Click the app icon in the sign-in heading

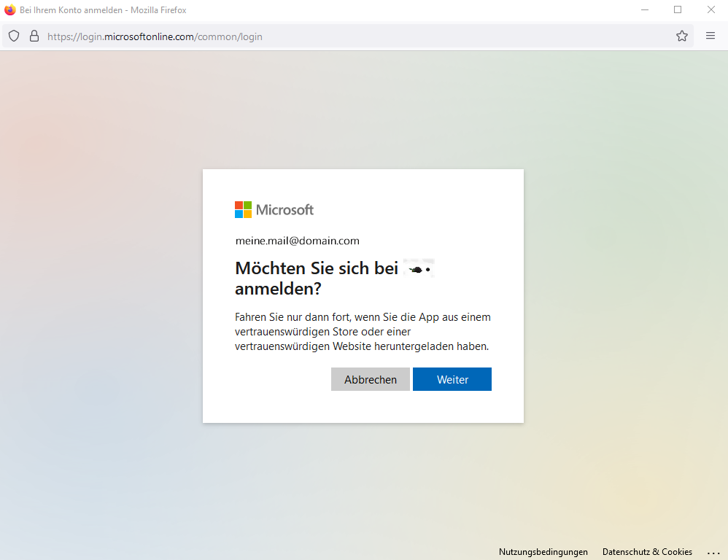(x=419, y=269)
